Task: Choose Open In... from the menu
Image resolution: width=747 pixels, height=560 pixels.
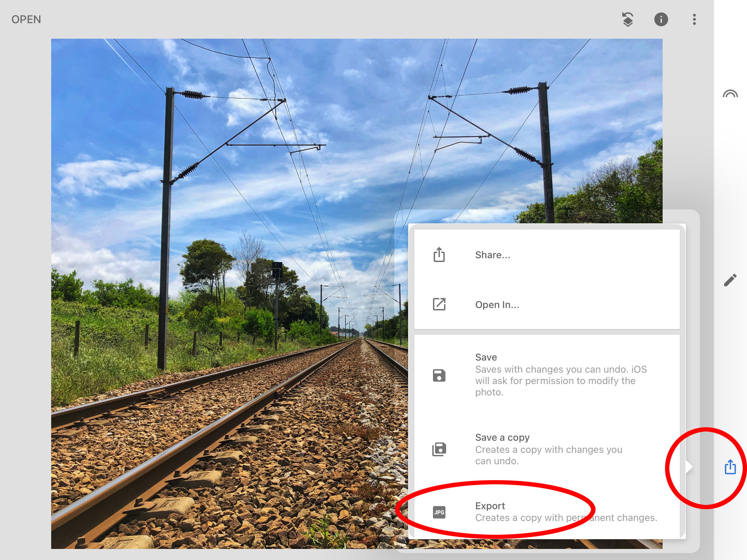Action: tap(497, 305)
